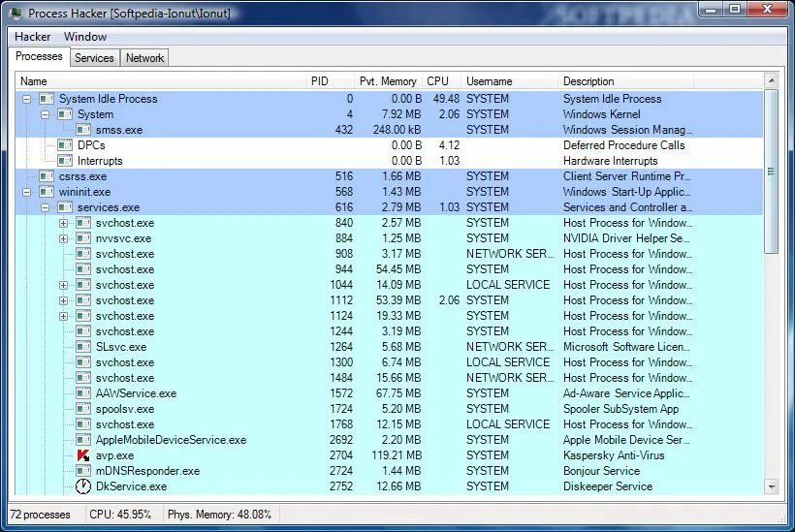Select the "Diskeeper Service" description cell
Image resolution: width=795 pixels, height=532 pixels.
tap(608, 486)
